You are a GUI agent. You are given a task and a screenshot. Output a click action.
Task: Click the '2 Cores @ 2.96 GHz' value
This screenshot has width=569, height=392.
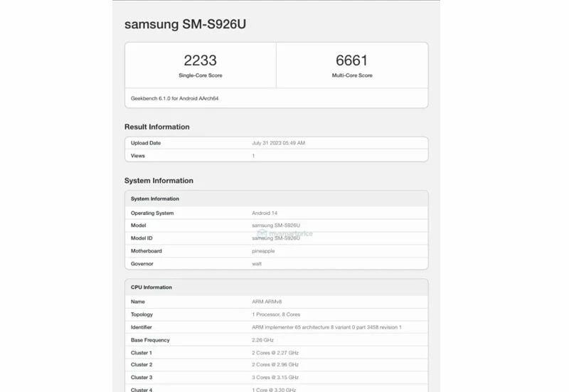pos(275,364)
